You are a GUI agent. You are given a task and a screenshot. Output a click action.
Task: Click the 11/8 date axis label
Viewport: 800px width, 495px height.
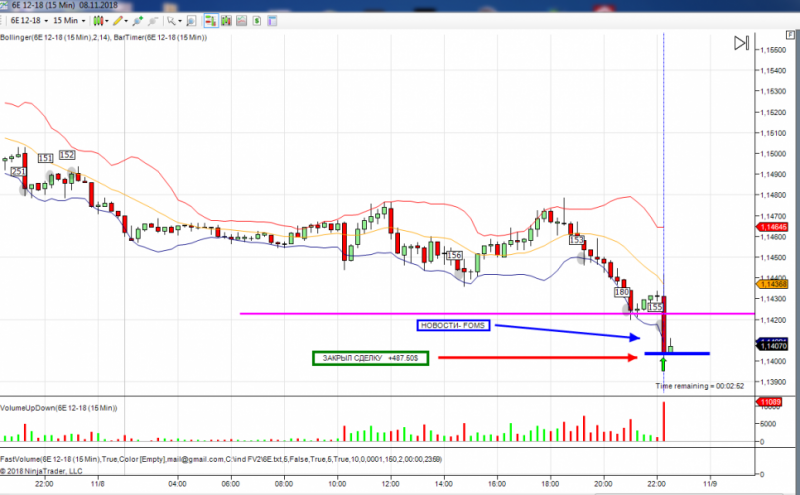[x=97, y=483]
